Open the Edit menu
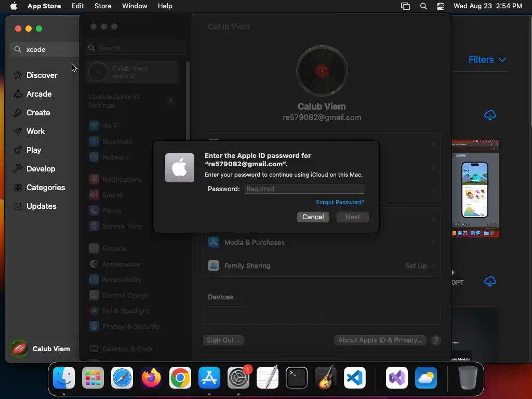Viewport: 532px width, 399px height. pos(77,6)
